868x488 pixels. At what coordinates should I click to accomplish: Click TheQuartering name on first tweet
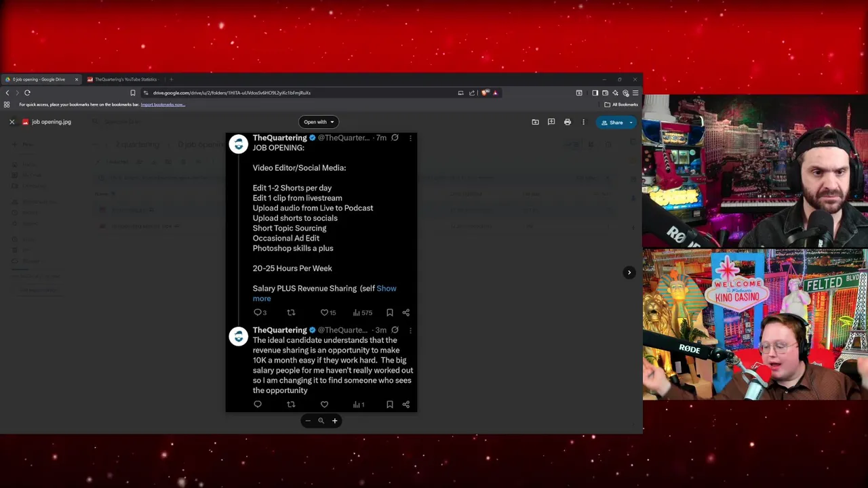pyautogui.click(x=280, y=138)
